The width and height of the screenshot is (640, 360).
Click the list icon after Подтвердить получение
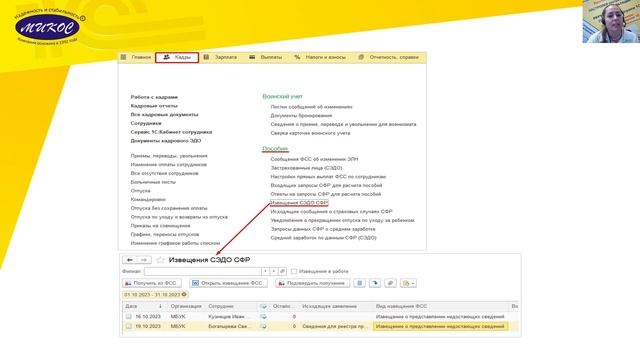(x=359, y=283)
